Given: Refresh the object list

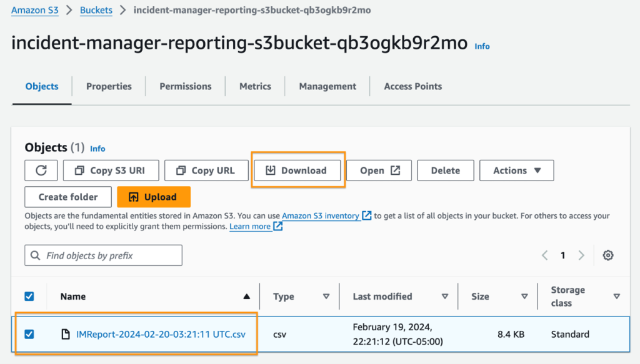Looking at the screenshot, I should tap(40, 170).
